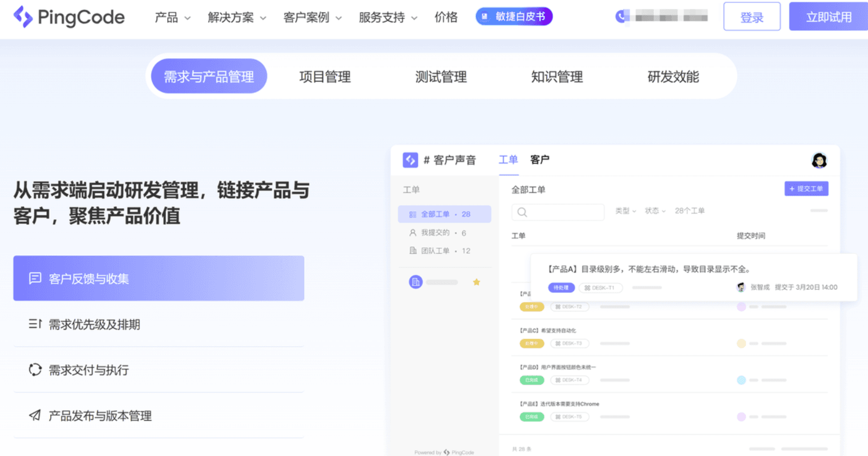868x456 pixels.
Task: Click the 28个工单 count text
Action: point(690,211)
